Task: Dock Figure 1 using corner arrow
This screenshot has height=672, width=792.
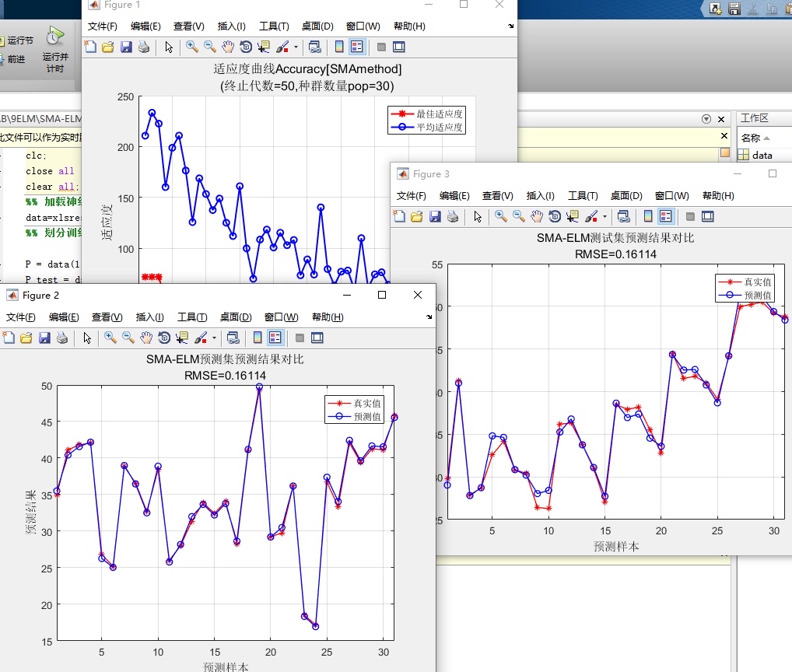Action: [x=510, y=26]
